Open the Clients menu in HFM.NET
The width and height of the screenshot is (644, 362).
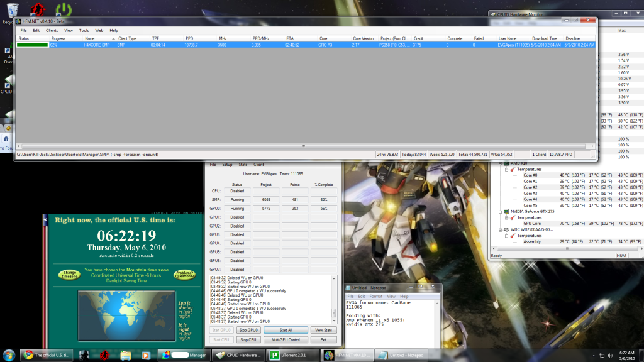coord(52,30)
